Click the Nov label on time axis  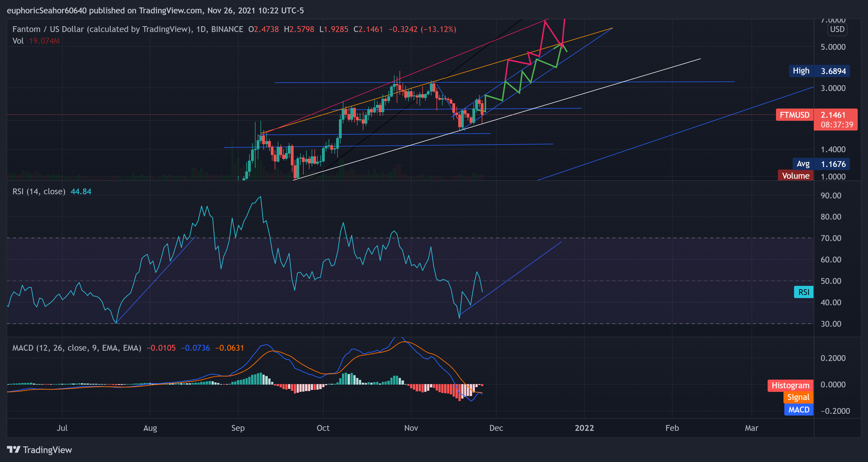411,428
